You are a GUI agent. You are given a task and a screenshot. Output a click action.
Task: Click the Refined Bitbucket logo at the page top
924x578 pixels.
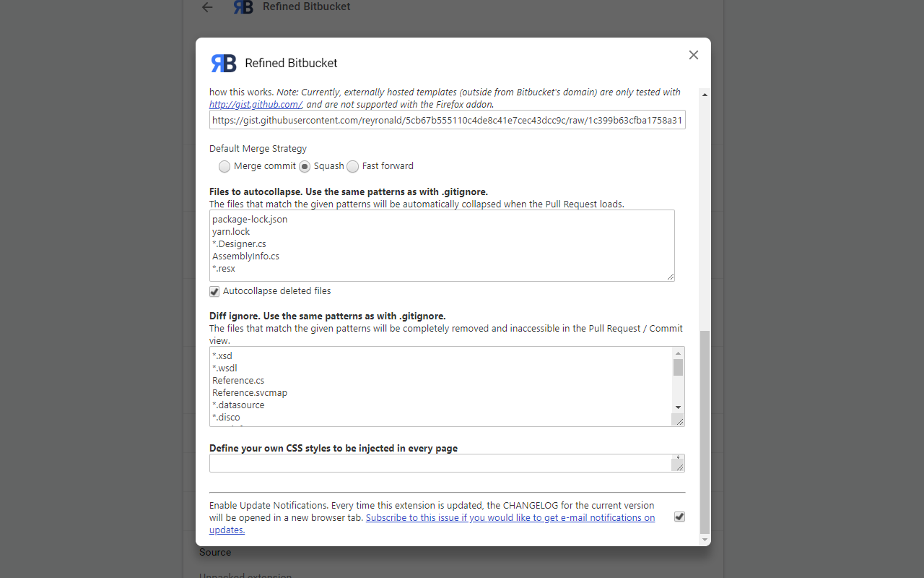[243, 7]
